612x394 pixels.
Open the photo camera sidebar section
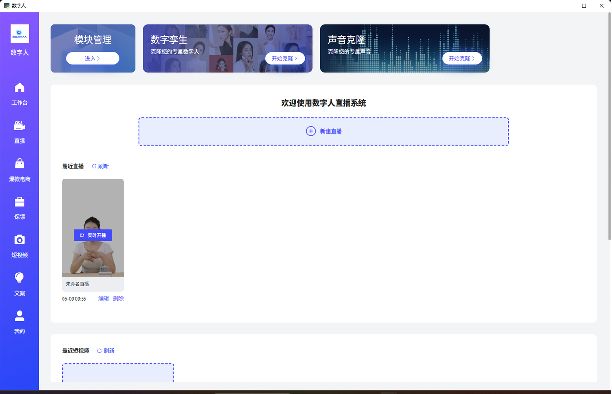(x=20, y=246)
